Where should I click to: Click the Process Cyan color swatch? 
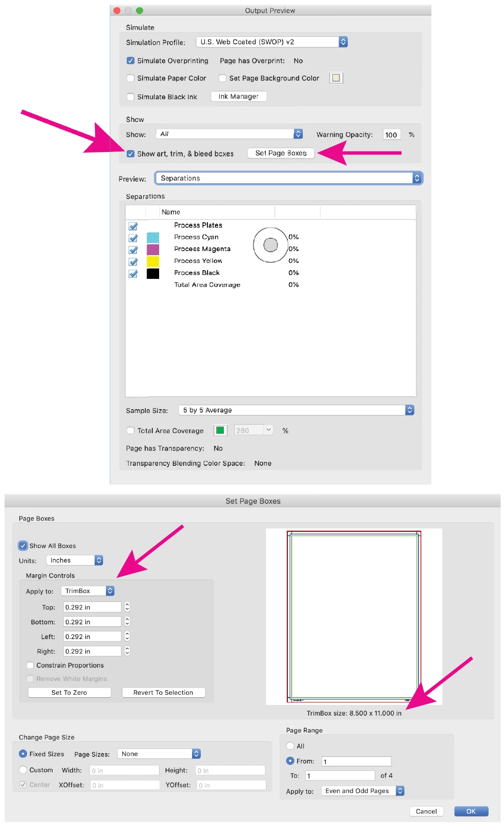(x=153, y=237)
